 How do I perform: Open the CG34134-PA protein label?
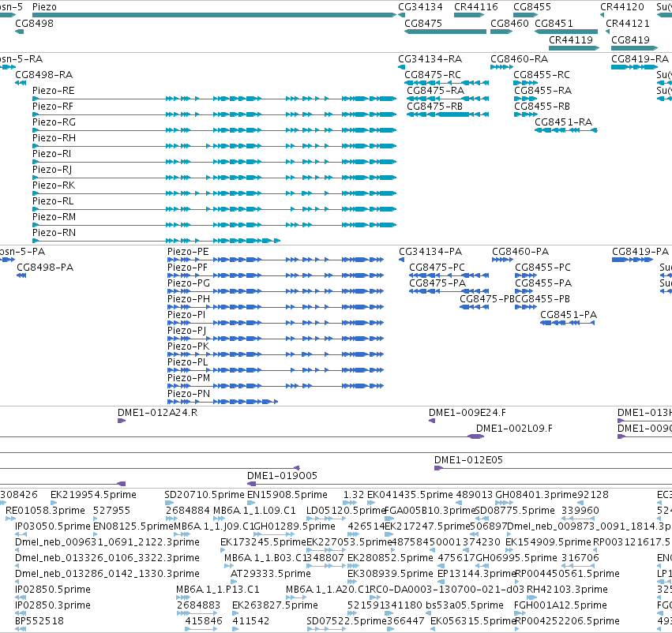(430, 252)
